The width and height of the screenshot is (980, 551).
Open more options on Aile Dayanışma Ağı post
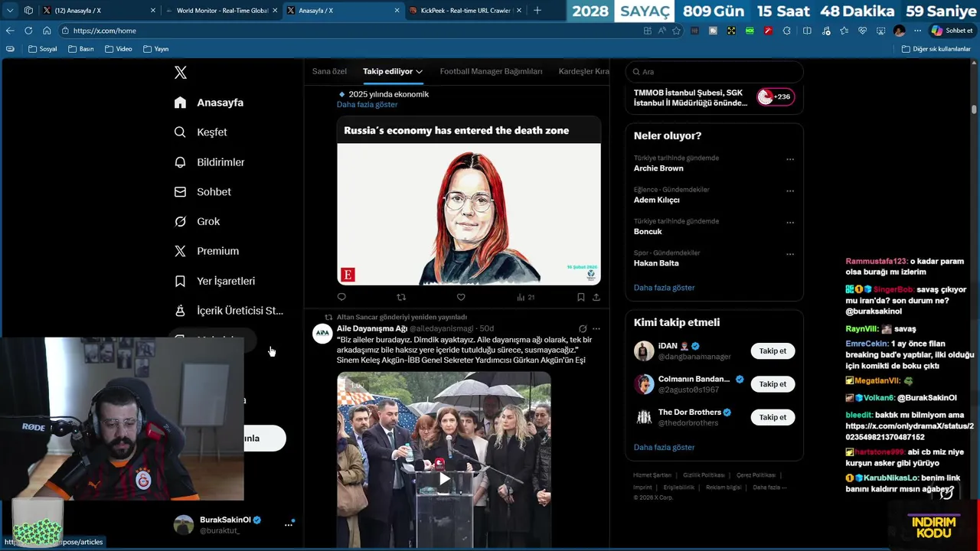[596, 328]
